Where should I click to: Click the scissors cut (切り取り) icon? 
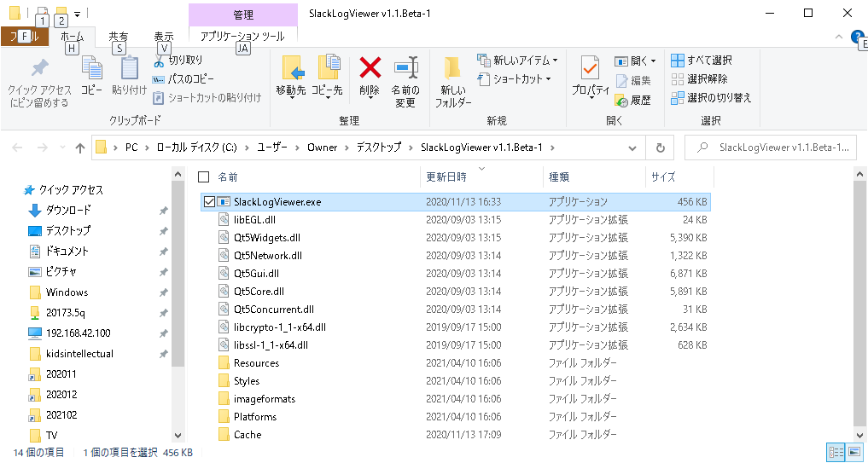[x=159, y=61]
